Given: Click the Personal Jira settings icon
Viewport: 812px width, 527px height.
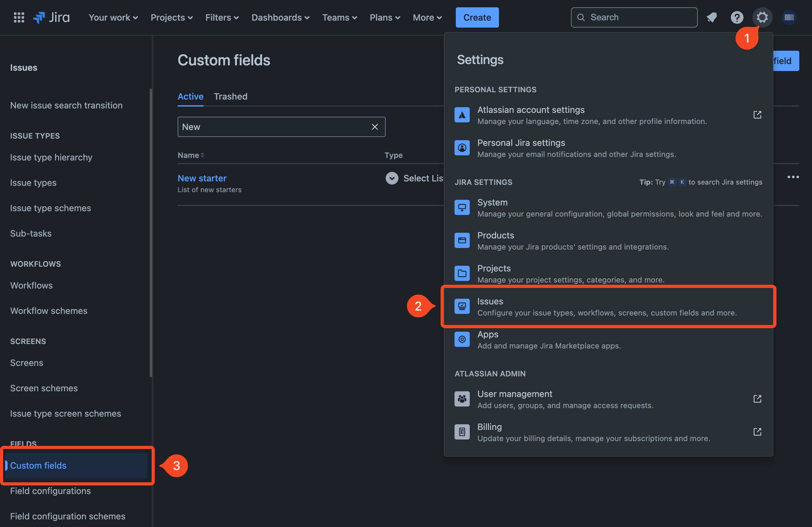Looking at the screenshot, I should [462, 148].
